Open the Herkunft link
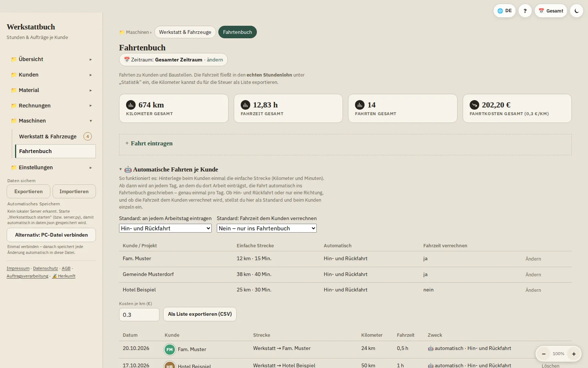The width and height of the screenshot is (588, 368). (x=64, y=276)
